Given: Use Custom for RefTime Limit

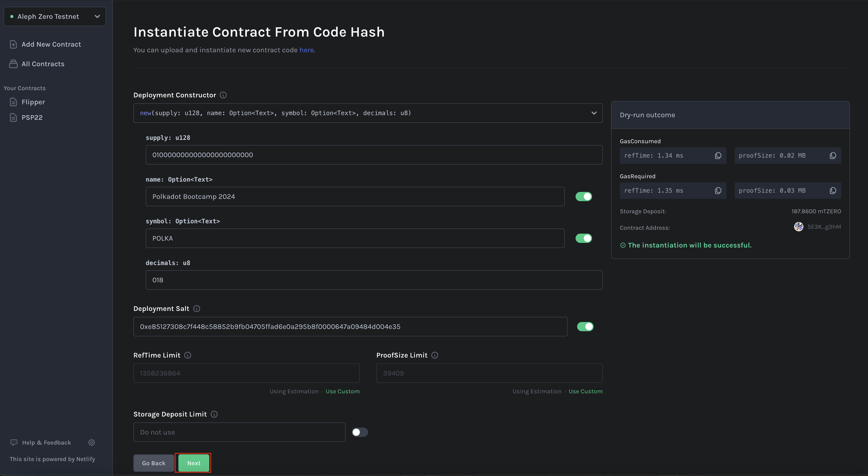Looking at the screenshot, I should pos(342,391).
